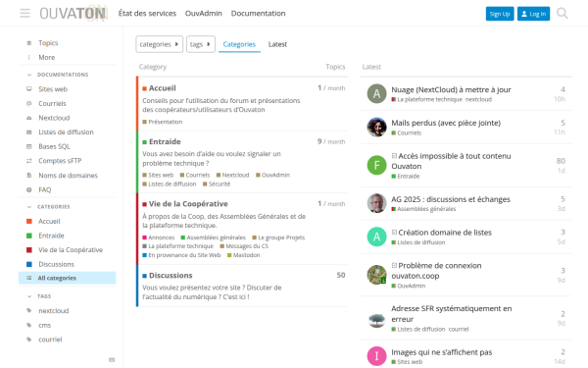Viewport: 588px width, 368px height.
Task: Open the Accueil category heading
Action: tap(162, 88)
